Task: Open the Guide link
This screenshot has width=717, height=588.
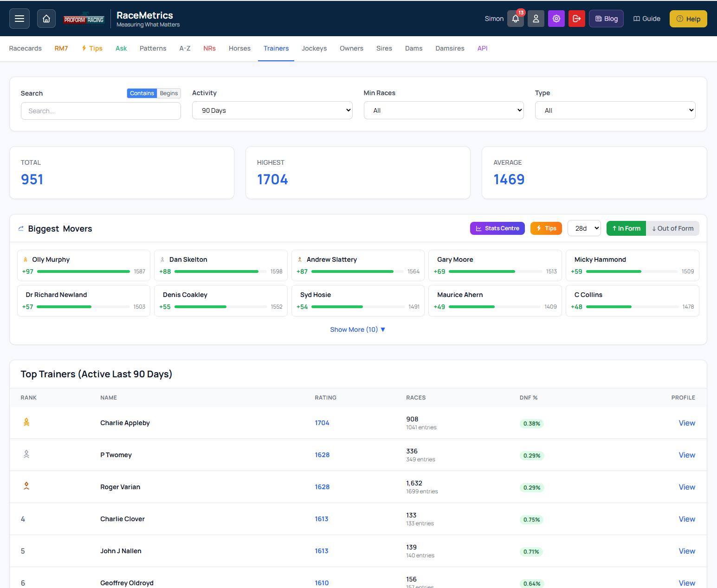Action: click(x=647, y=19)
